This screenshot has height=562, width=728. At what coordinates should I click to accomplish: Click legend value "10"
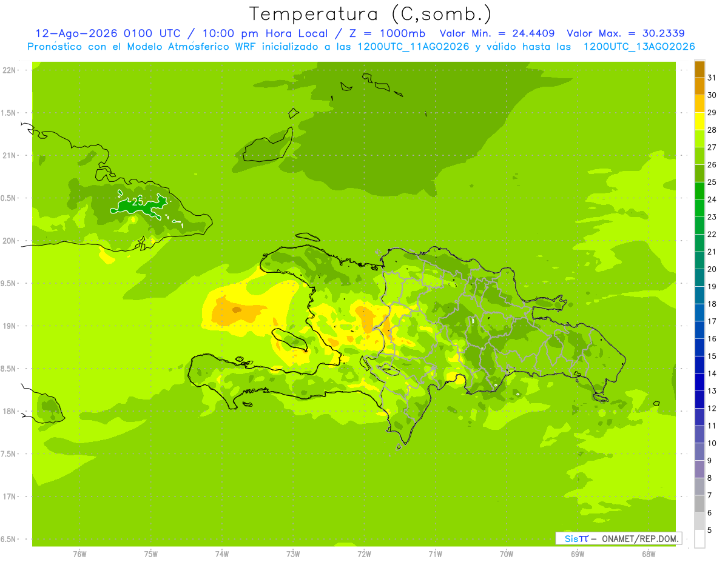[x=712, y=443]
